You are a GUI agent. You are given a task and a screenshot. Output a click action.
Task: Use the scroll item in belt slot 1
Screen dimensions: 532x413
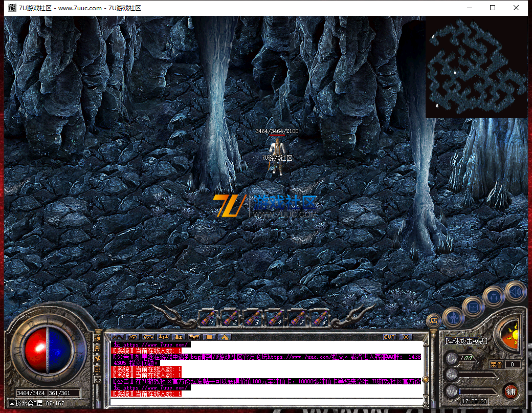pos(208,319)
